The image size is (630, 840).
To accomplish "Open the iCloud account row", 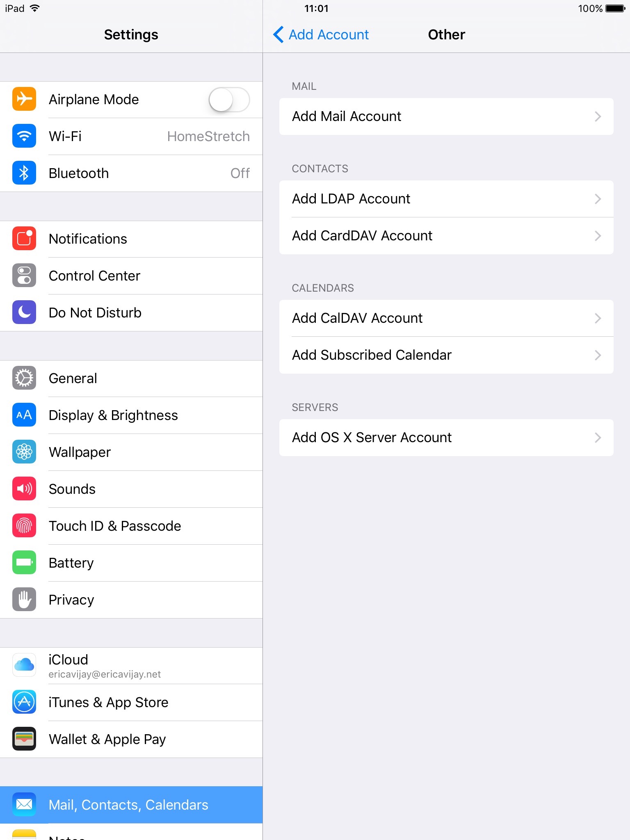I will (131, 665).
